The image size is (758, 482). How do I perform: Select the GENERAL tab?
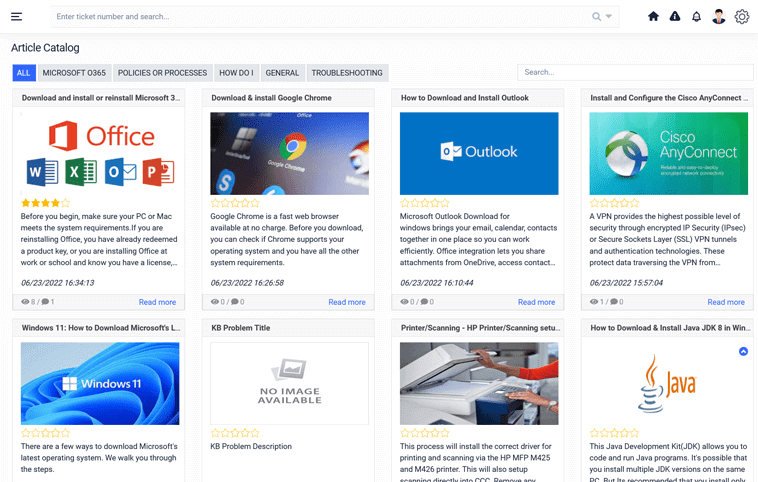[x=282, y=73]
